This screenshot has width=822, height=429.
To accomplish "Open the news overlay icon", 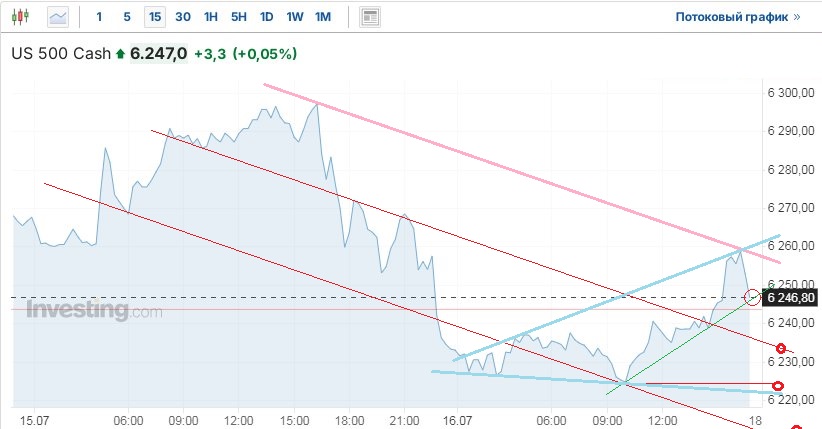I will pos(370,17).
